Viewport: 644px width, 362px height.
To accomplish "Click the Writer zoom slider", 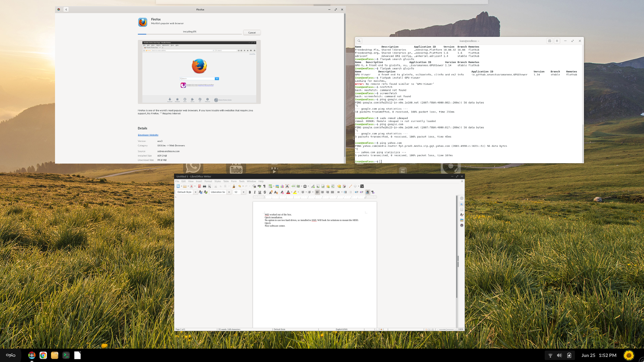I will (447, 329).
